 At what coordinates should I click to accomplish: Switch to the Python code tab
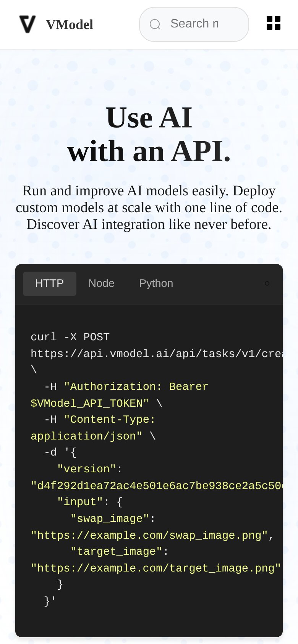(x=156, y=283)
